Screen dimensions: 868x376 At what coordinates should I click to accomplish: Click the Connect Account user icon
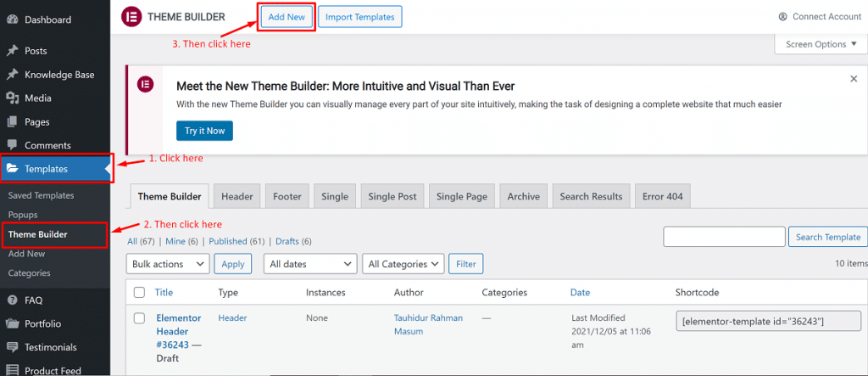coord(782,17)
